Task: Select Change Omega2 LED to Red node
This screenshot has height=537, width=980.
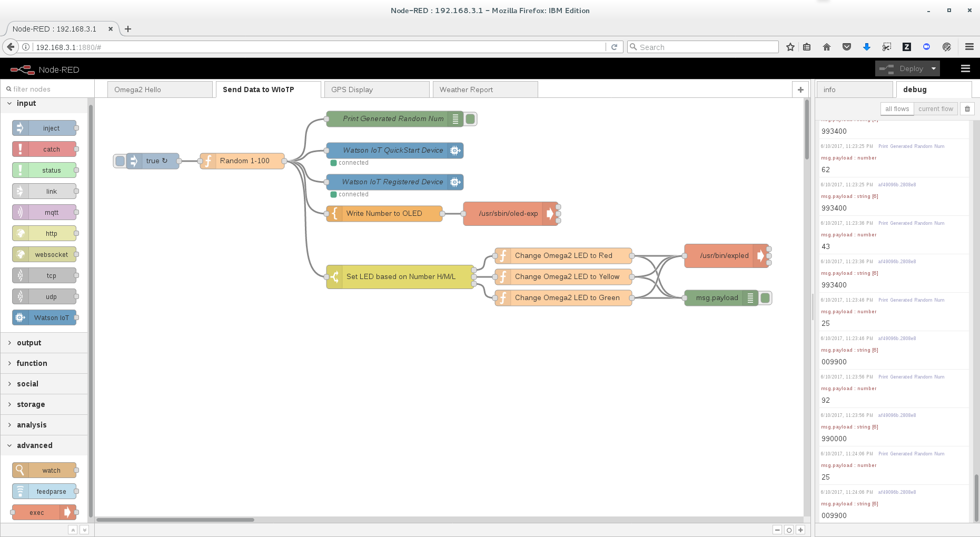Action: (x=563, y=256)
